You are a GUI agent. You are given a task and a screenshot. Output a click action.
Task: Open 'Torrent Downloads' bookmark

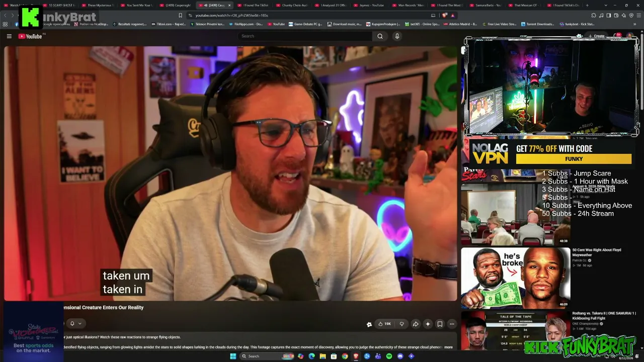(537, 24)
